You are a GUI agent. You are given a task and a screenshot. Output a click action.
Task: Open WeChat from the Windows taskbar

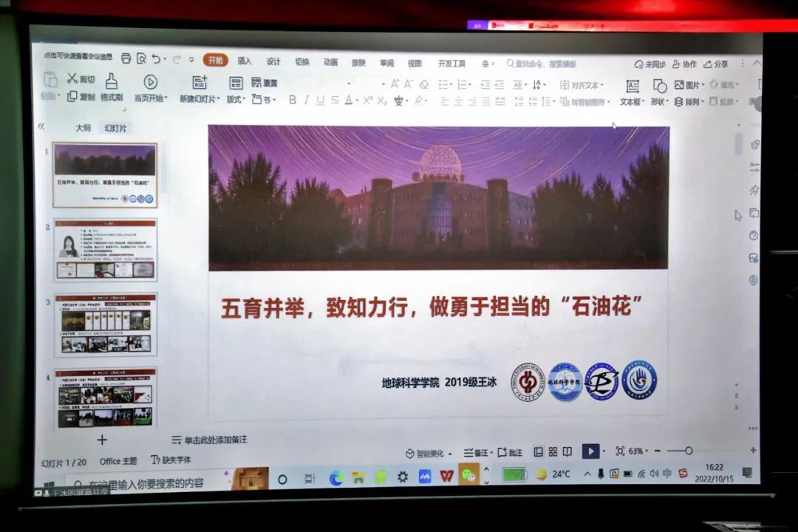(x=468, y=476)
